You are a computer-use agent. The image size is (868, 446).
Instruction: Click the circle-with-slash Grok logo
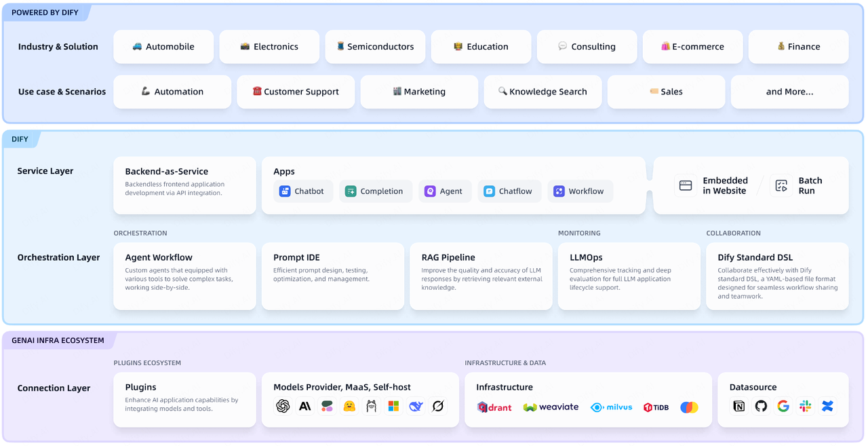coord(438,406)
